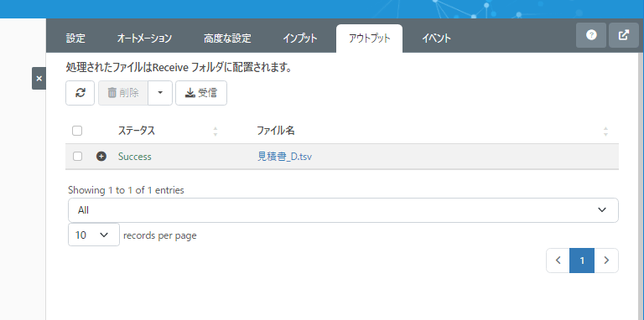Image resolution: width=644 pixels, height=320 pixels.
Task: Open the 高度な設定 tab
Action: click(227, 39)
